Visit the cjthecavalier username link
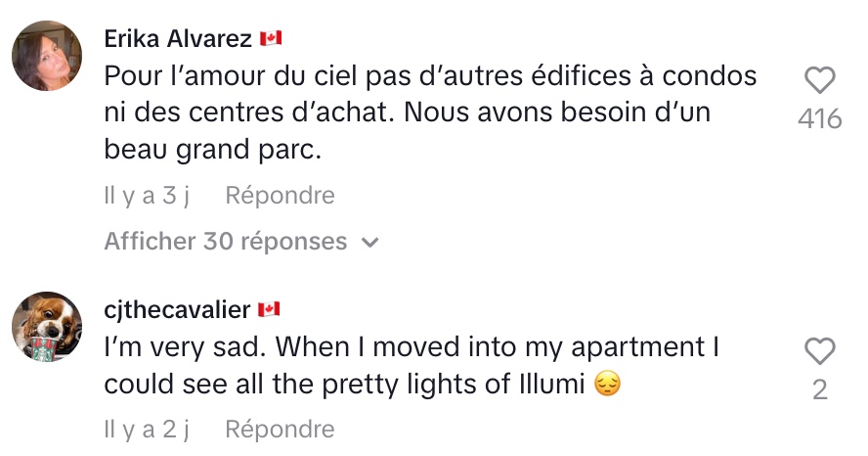 177,309
